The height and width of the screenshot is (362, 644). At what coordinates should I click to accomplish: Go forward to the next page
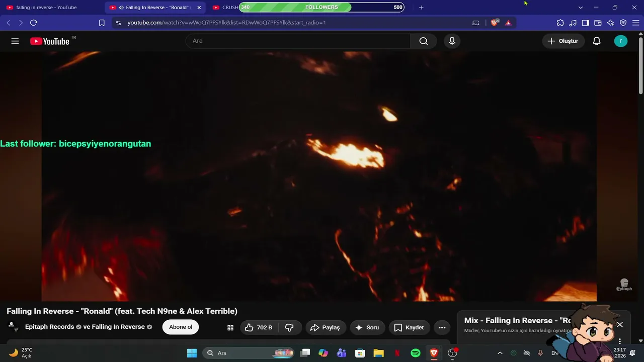[x=21, y=23]
